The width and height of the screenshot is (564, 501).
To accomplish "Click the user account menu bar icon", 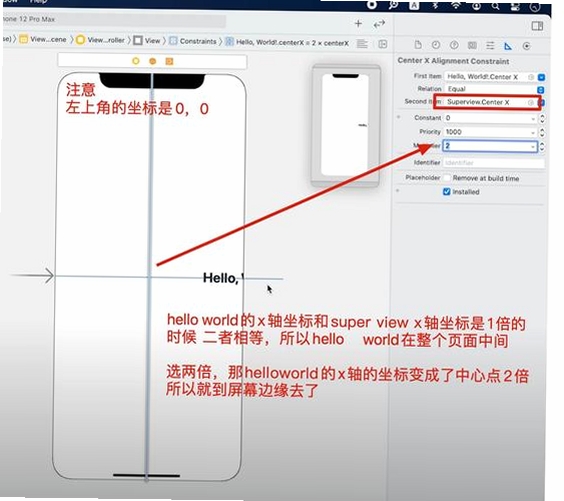I will click(x=477, y=6).
